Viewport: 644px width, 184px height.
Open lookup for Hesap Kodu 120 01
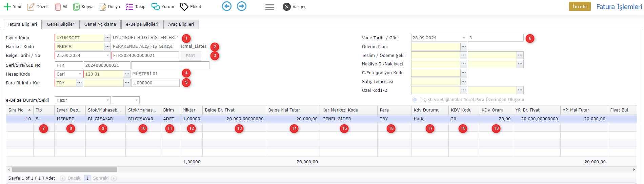click(x=127, y=74)
